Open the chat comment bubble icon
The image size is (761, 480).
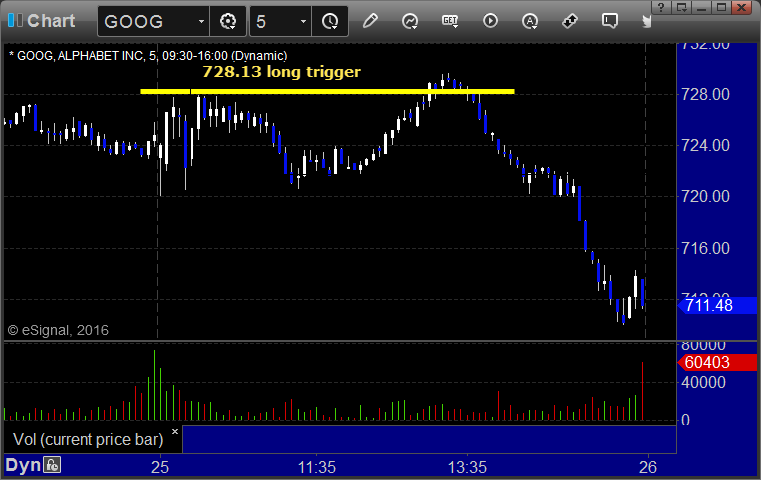tap(610, 21)
